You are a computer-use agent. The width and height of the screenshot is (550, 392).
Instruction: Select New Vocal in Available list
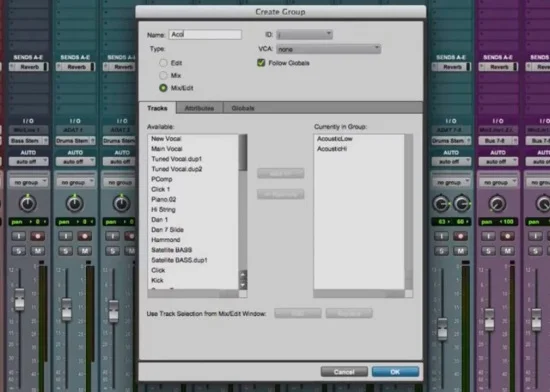pyautogui.click(x=166, y=139)
